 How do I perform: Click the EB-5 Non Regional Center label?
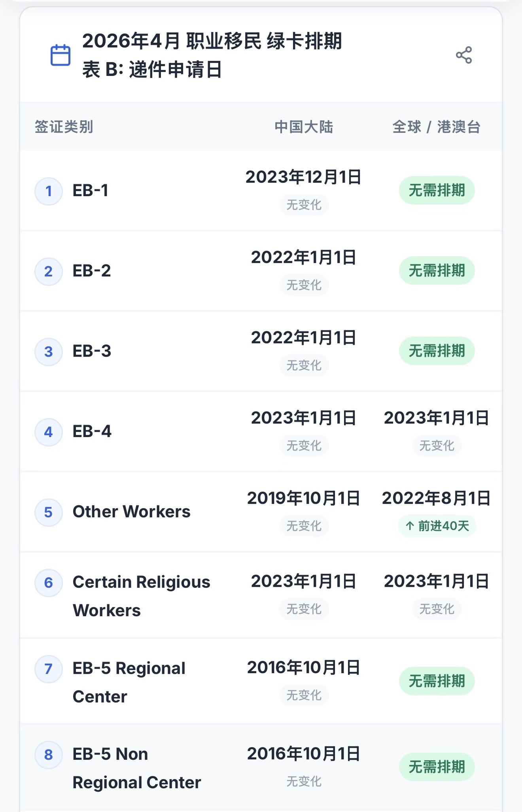pyautogui.click(x=137, y=768)
